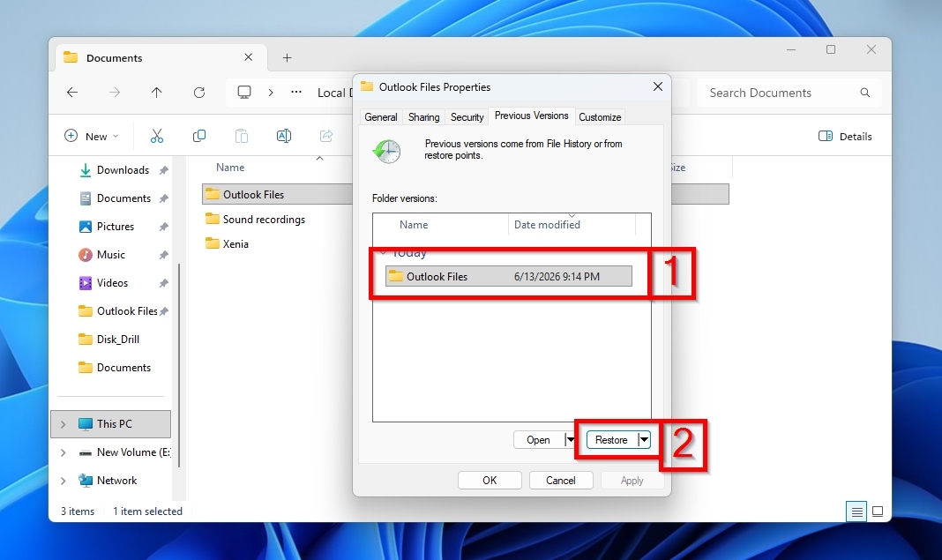Open the New item dropdown
942x560 pixels.
[x=92, y=137]
